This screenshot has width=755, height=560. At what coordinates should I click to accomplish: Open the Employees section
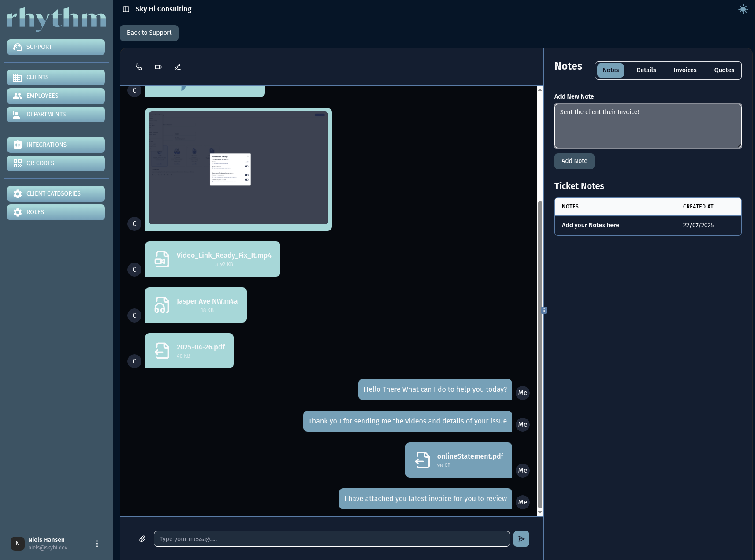[56, 96]
